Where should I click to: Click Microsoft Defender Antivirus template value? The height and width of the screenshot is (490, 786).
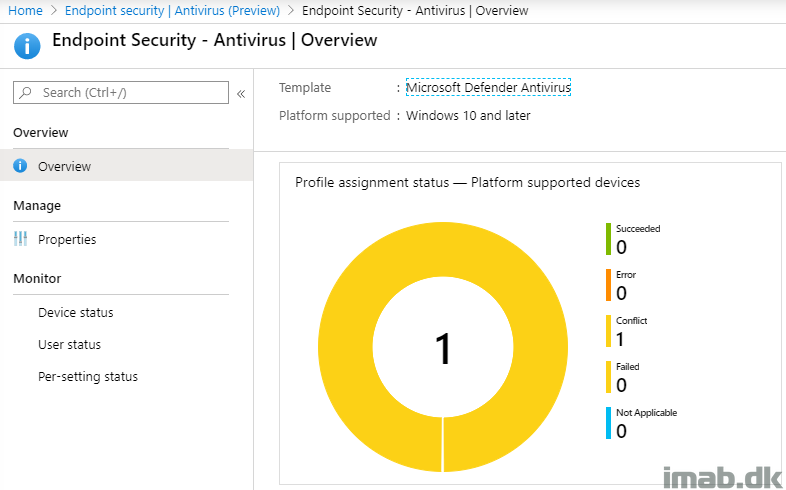[x=488, y=87]
